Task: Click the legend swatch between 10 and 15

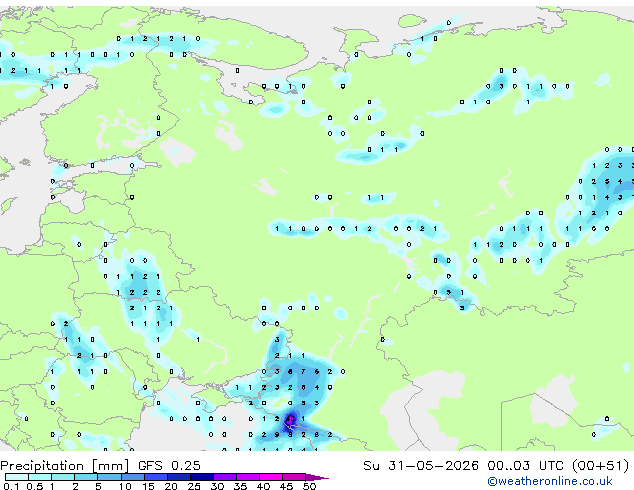Action: (x=132, y=477)
